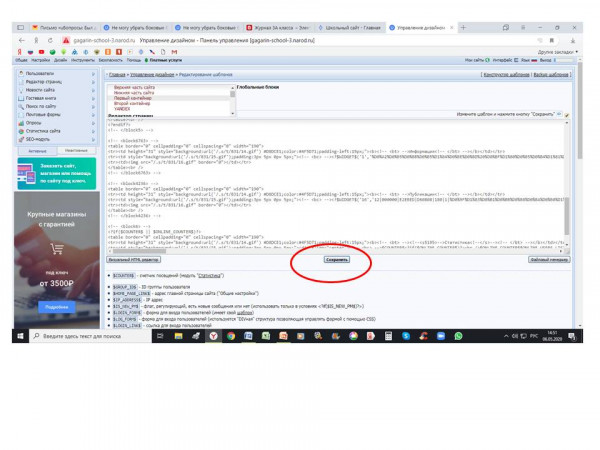
Task: Click the Статистика link near $COUNTER$
Action: pos(210,276)
